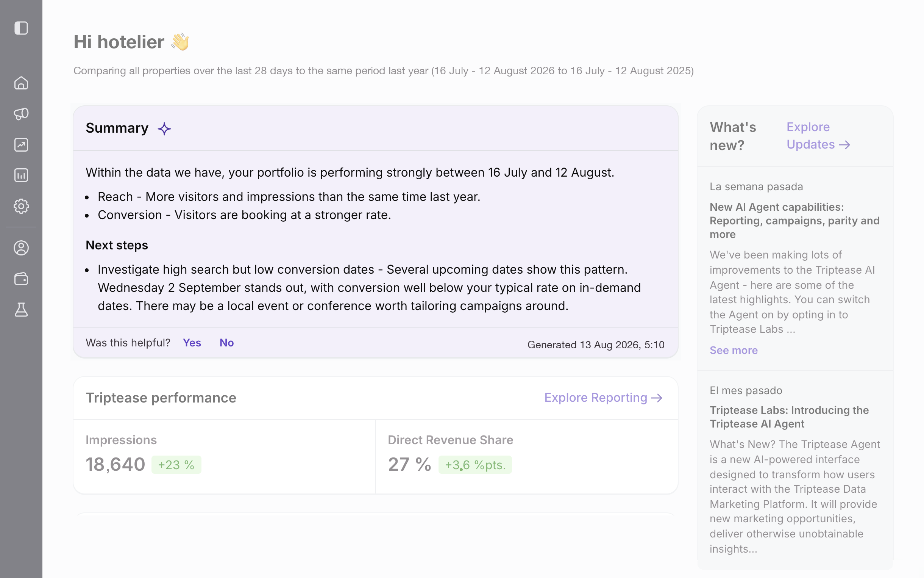Open the Home icon in sidebar

21,83
